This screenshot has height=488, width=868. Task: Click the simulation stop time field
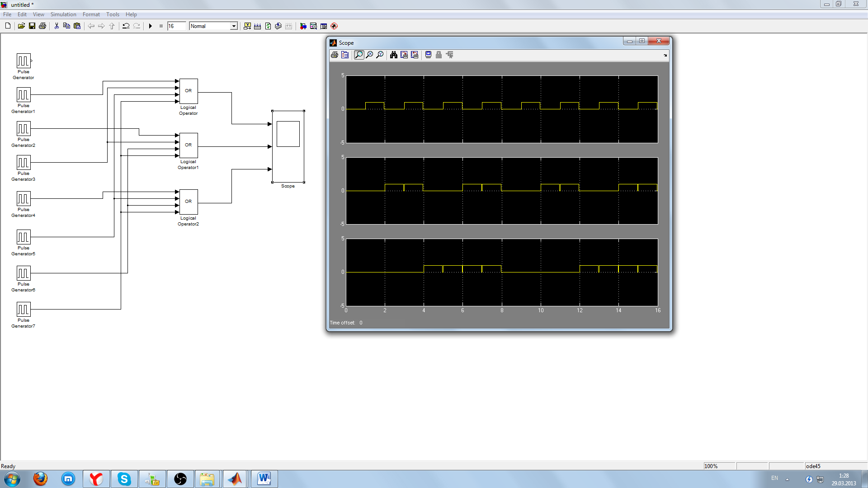(x=176, y=26)
